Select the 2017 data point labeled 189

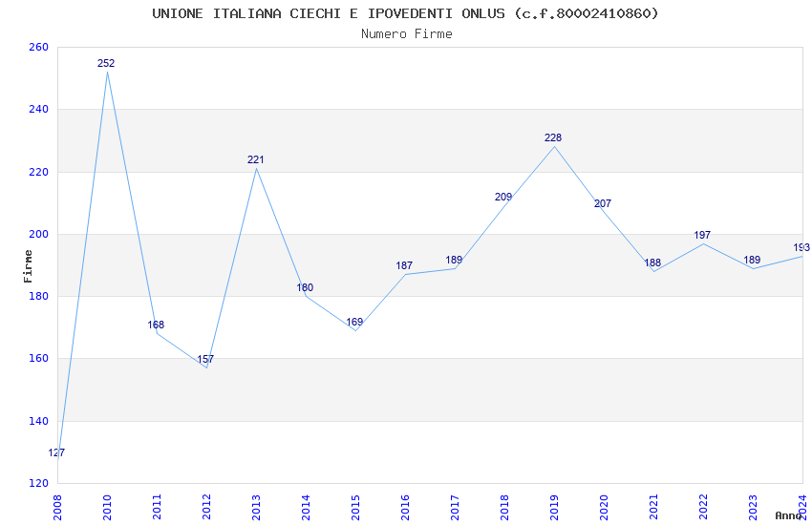454,261
